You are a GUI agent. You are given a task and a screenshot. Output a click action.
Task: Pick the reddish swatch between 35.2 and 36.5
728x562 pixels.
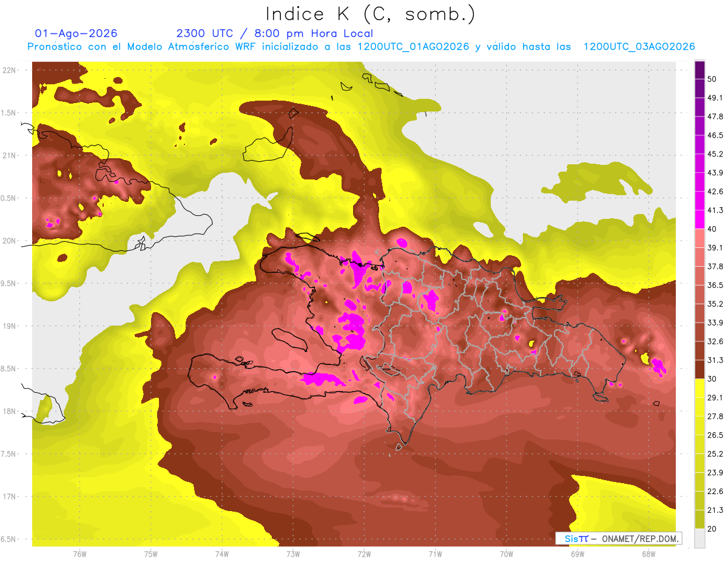coord(699,295)
